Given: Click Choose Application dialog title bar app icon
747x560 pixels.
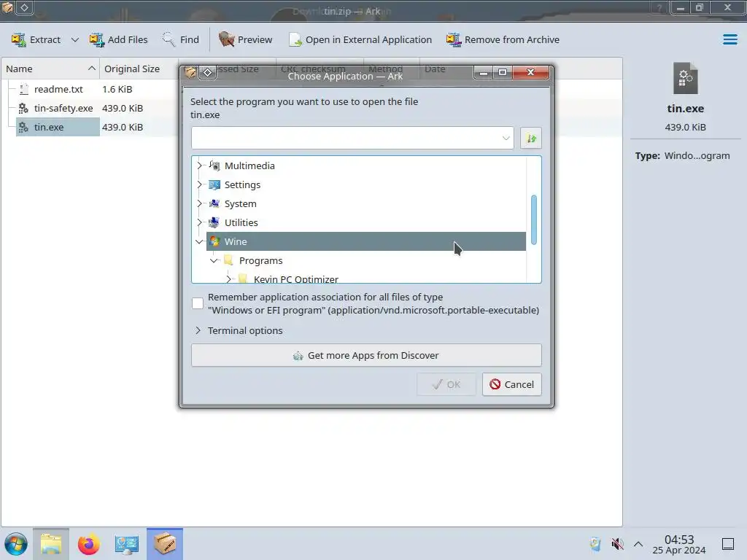Looking at the screenshot, I should coord(190,72).
